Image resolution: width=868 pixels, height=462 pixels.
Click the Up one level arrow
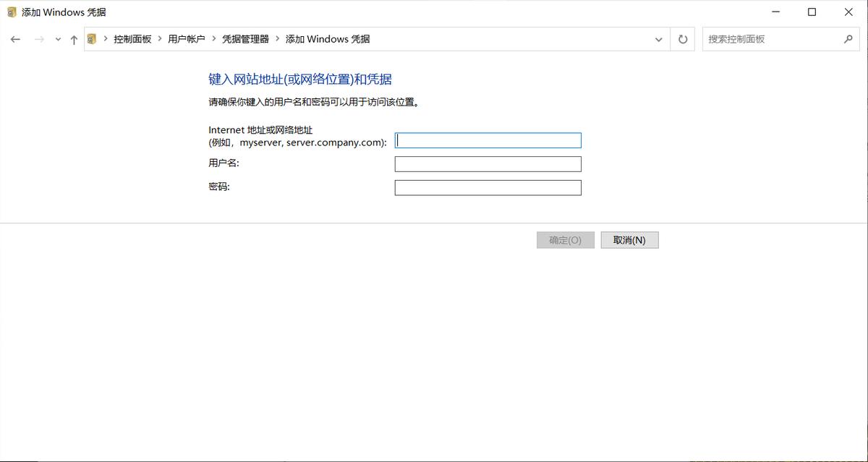74,39
